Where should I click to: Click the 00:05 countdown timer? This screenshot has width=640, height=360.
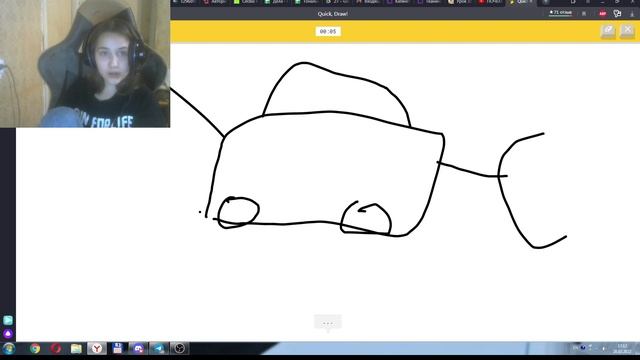[x=328, y=31]
